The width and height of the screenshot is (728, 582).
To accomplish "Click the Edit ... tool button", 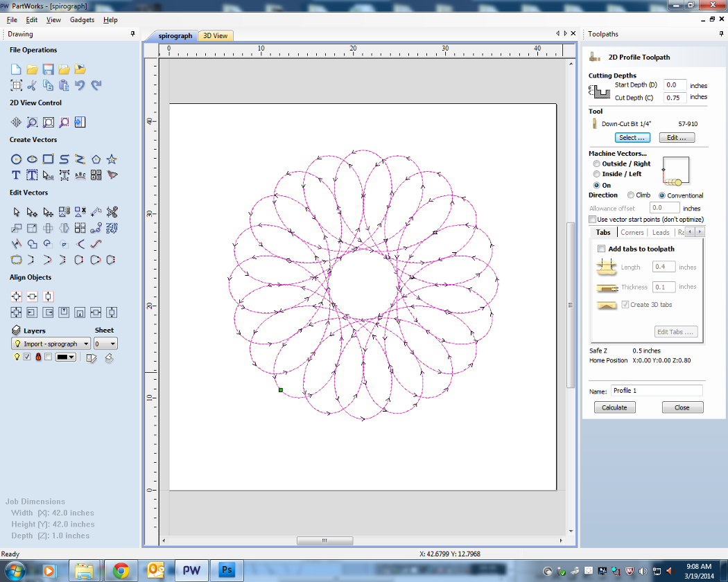I will tap(677, 137).
